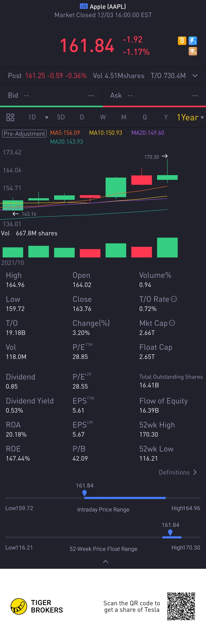This screenshot has height=644, width=206.
Task: Tap the yellow dollar sign badge
Action: [x=182, y=41]
